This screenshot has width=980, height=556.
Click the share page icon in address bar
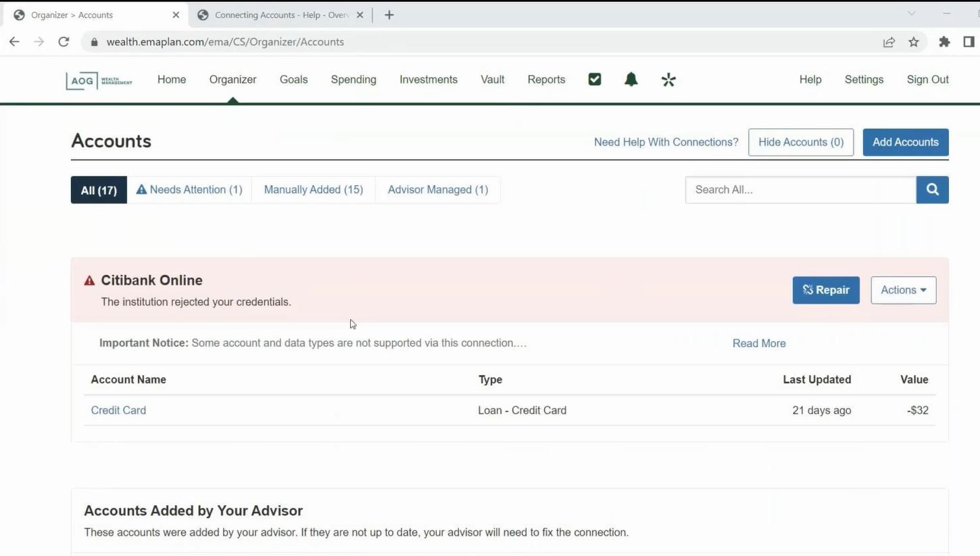(x=889, y=42)
